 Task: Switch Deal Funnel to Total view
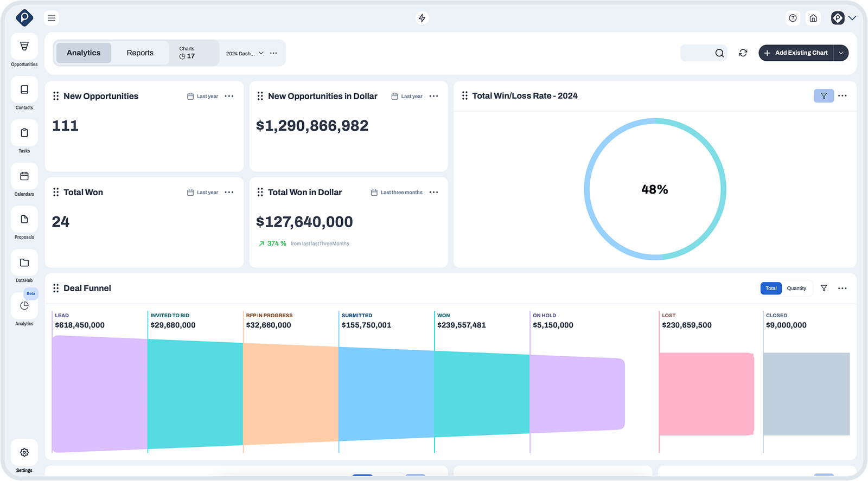[771, 288]
